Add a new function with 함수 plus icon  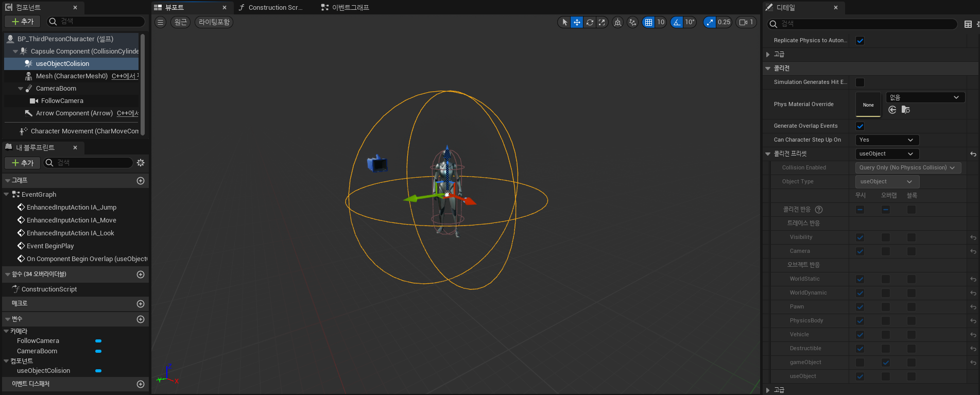(x=141, y=274)
